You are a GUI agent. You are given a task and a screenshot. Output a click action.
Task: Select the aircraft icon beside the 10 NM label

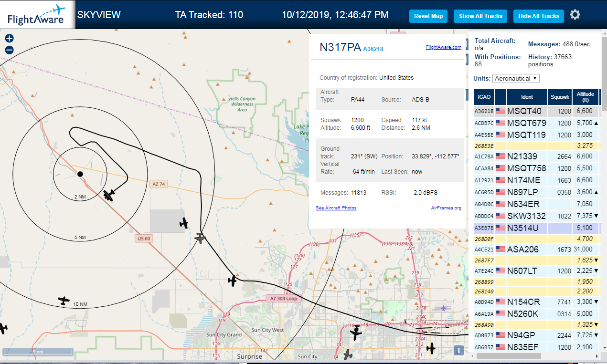click(64, 301)
